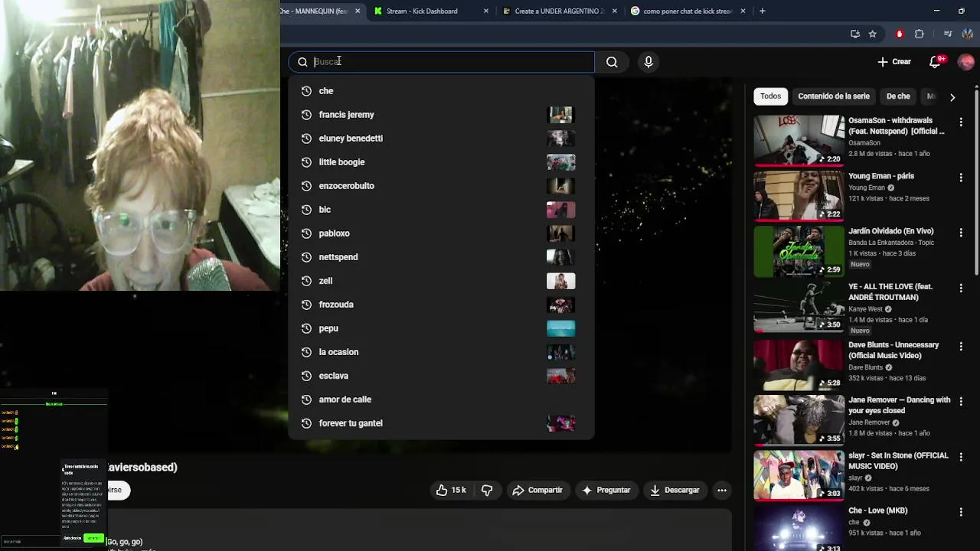
Task: Open options menu for slayr Set In Stone video
Action: click(961, 457)
